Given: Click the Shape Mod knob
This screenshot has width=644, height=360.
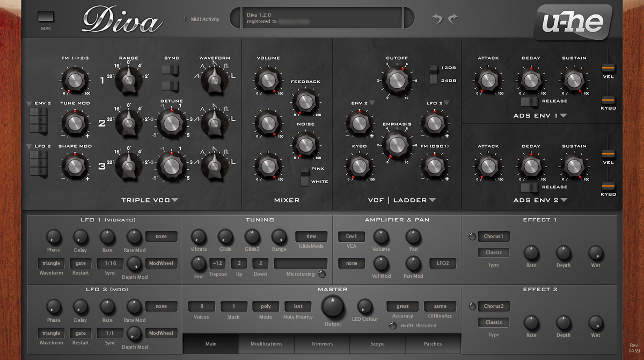Looking at the screenshot, I should [75, 166].
